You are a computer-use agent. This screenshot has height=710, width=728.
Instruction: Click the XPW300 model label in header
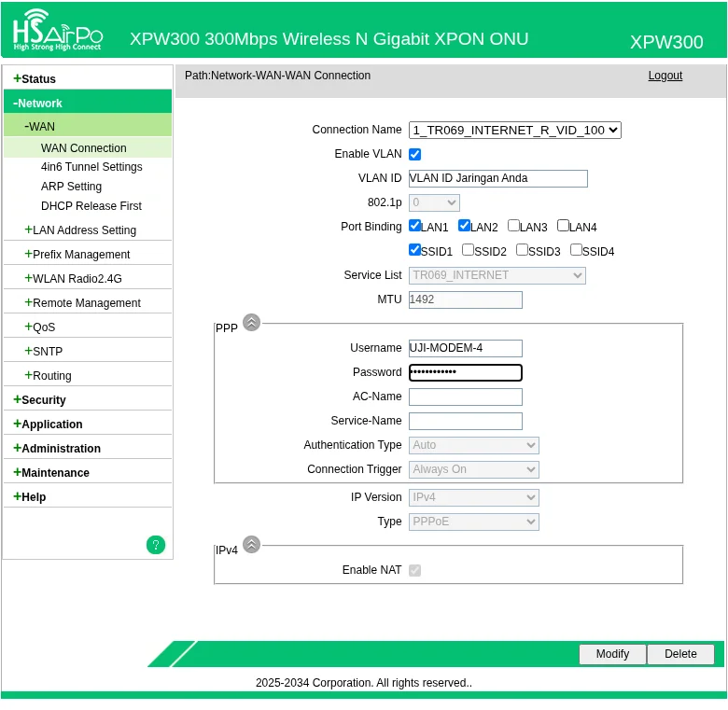tap(666, 42)
